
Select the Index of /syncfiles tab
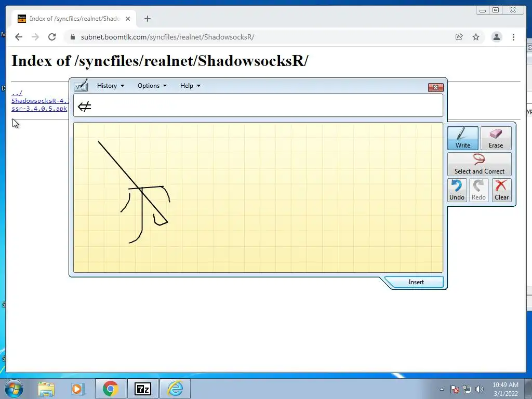tap(74, 19)
